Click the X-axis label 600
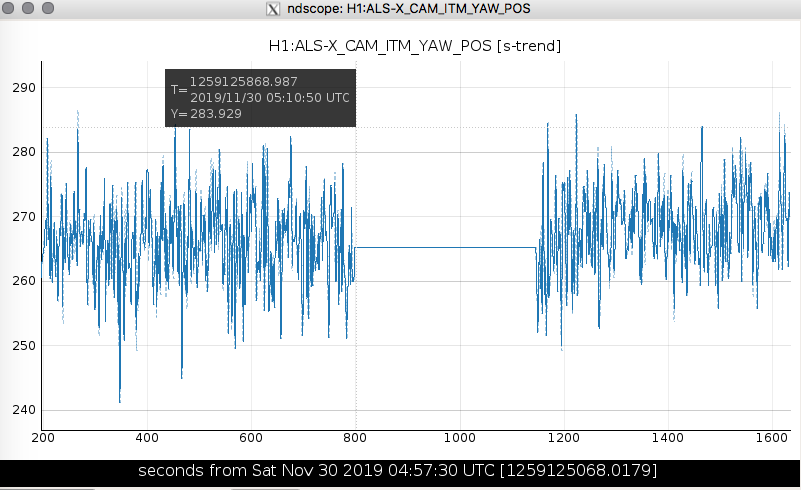Screen dimensions: 801x490 [x=251, y=438]
